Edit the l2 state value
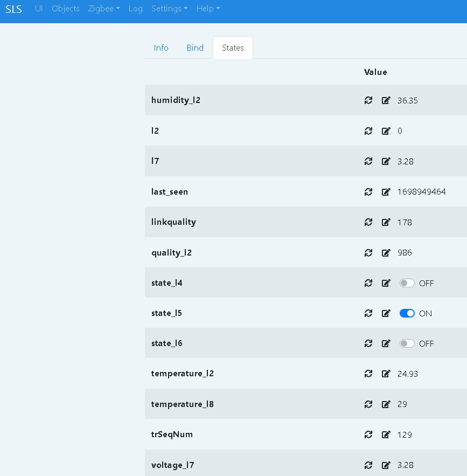The image size is (467, 476). [x=386, y=131]
